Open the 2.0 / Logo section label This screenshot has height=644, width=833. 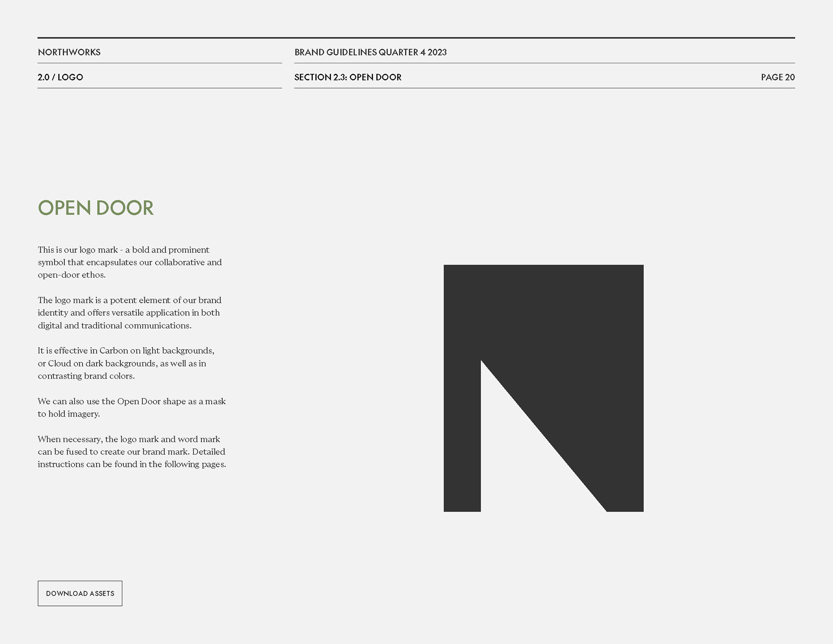point(60,77)
